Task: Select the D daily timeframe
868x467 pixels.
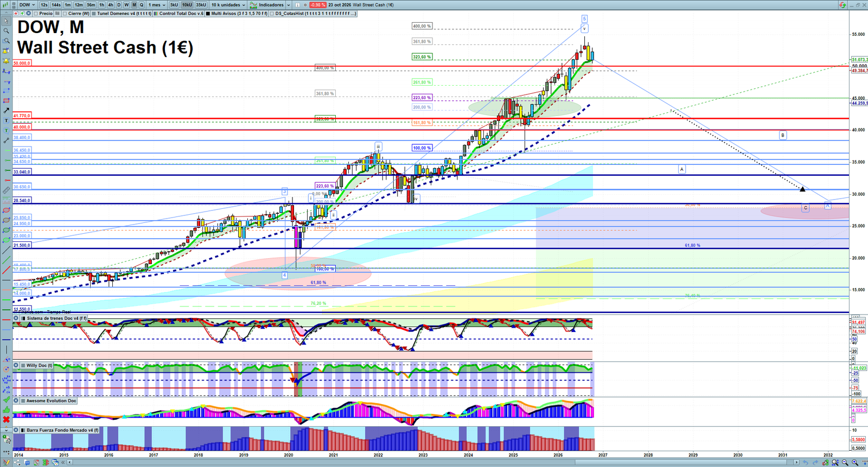Action: pos(119,5)
